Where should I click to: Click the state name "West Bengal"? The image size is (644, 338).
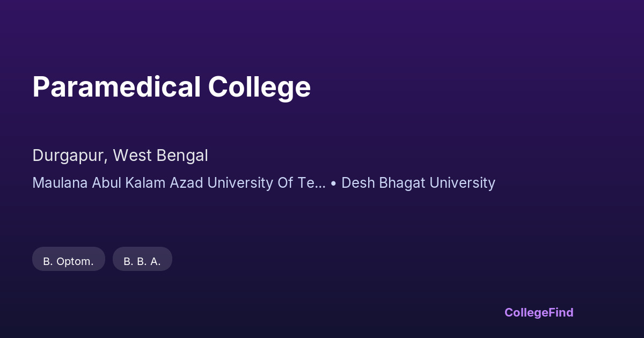point(160,156)
